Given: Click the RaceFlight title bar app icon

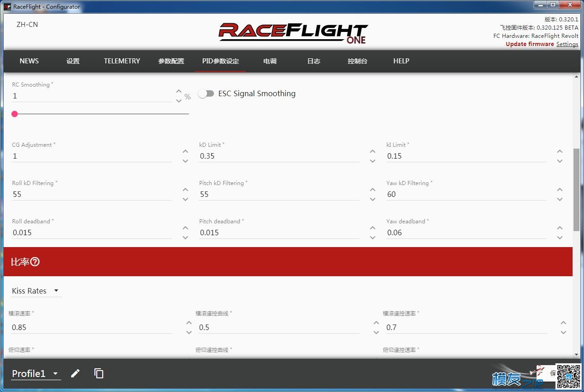Looking at the screenshot, I should coord(7,6).
